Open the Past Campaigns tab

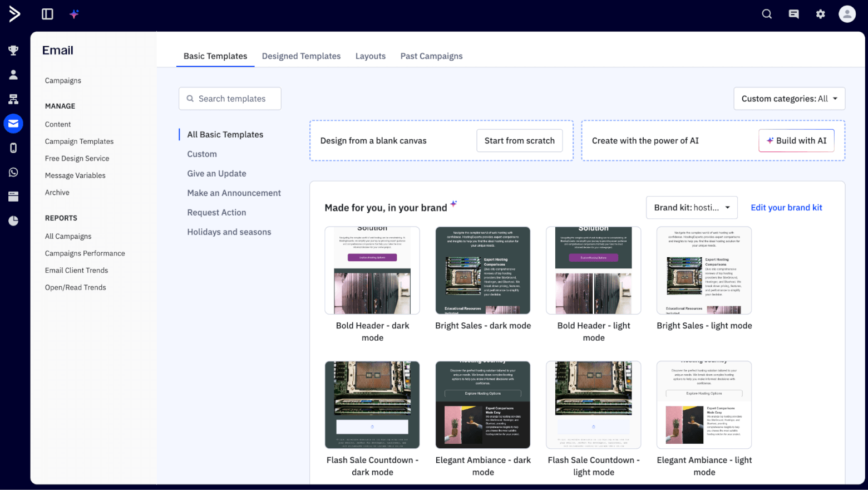click(431, 56)
